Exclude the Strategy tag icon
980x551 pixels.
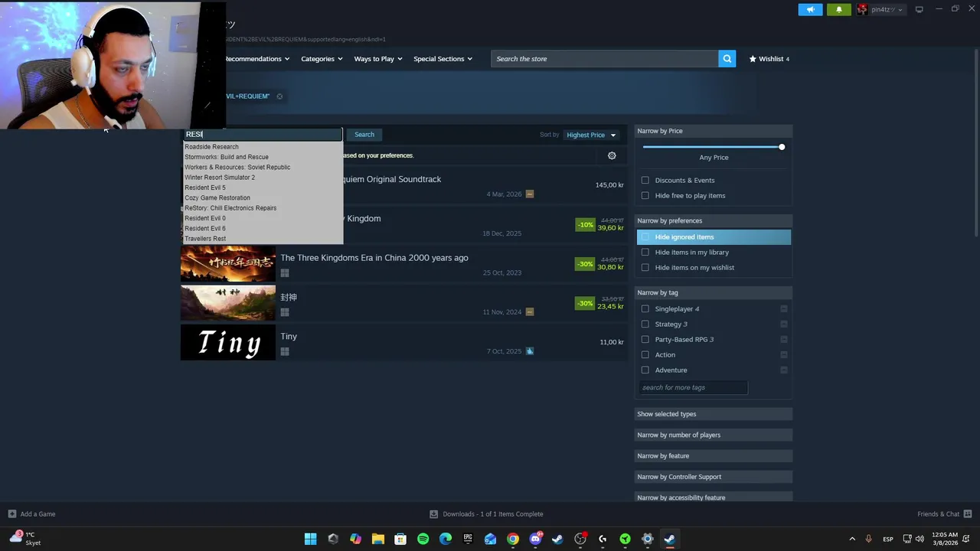point(784,324)
